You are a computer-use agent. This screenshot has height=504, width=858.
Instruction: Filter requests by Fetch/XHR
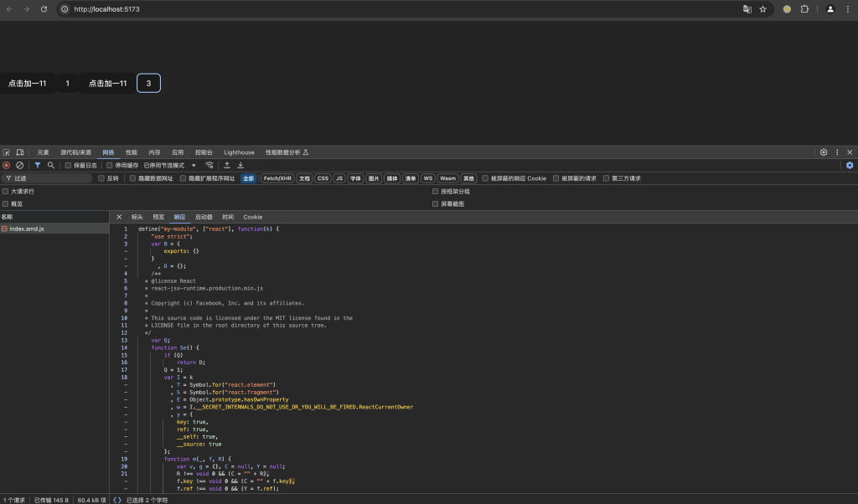pyautogui.click(x=277, y=178)
